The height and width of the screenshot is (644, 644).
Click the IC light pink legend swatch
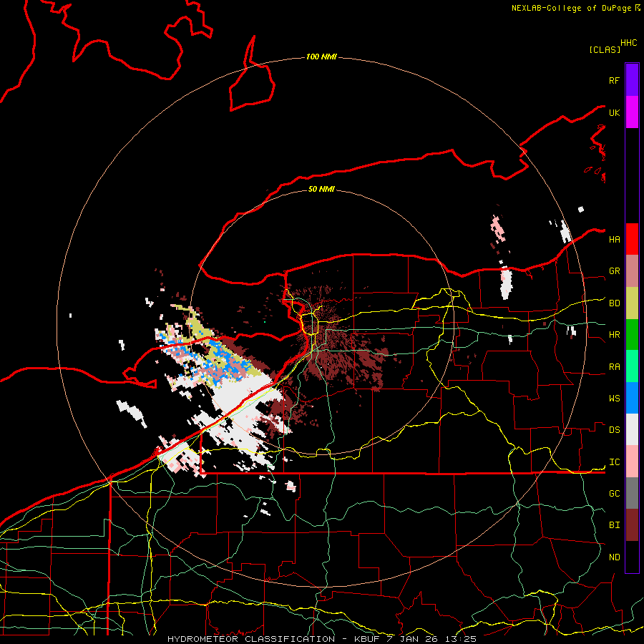632,462
